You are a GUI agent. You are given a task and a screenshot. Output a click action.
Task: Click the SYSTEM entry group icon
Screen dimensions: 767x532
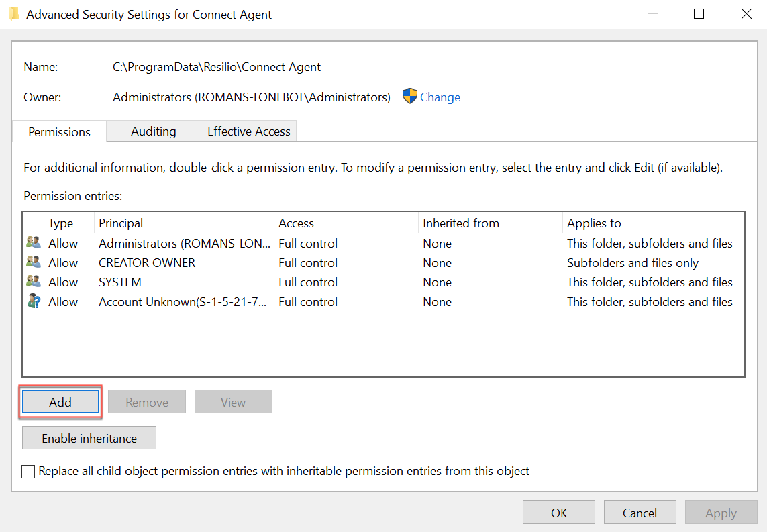(x=34, y=282)
